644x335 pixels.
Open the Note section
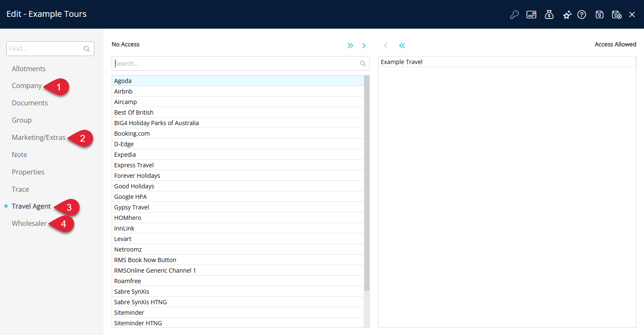tap(19, 155)
